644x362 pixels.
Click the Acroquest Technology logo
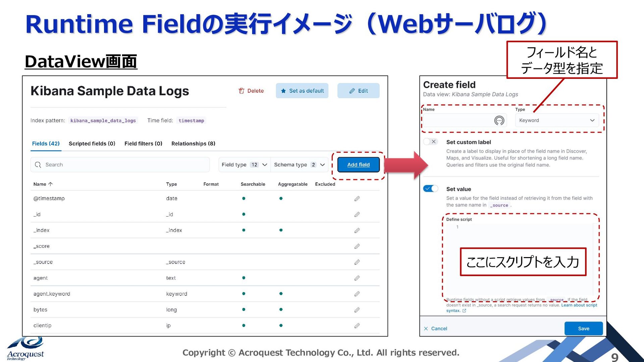[x=25, y=349]
